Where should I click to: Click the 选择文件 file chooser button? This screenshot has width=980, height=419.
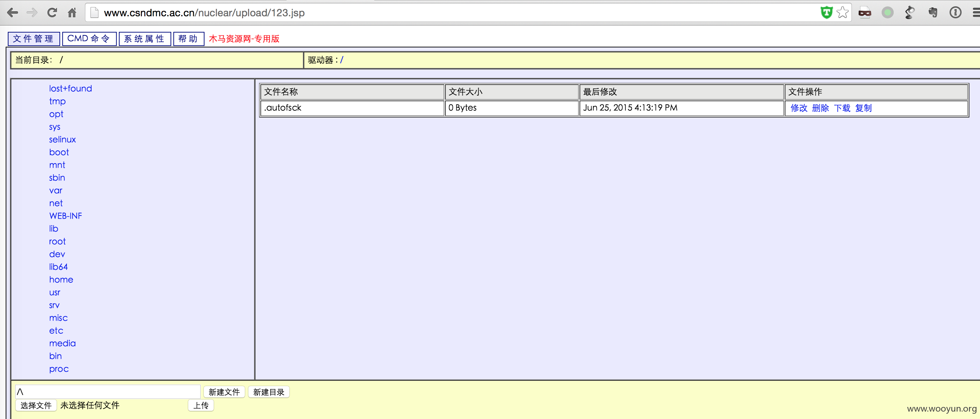click(x=36, y=405)
